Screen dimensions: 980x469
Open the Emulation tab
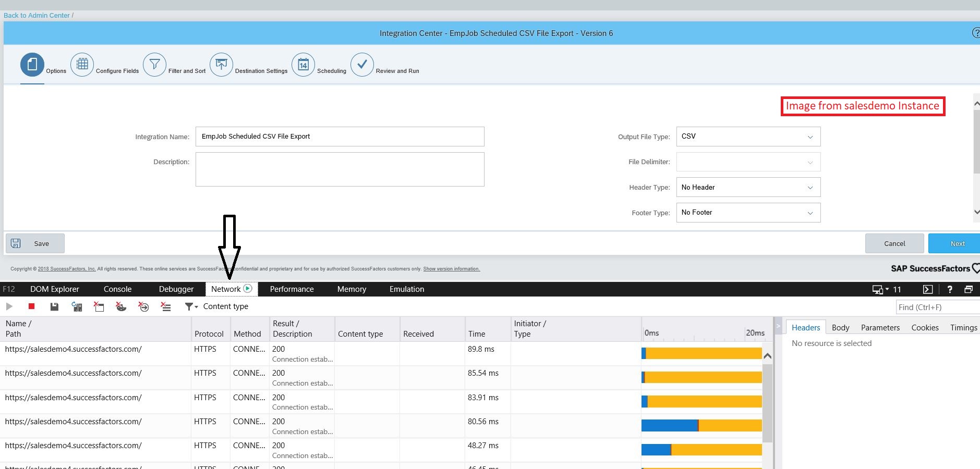coord(407,289)
